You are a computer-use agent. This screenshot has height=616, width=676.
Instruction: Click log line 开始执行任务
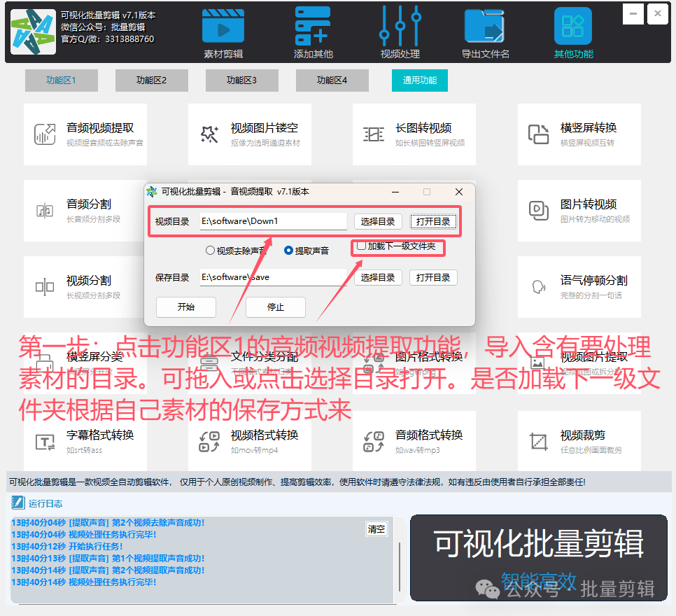(66, 546)
